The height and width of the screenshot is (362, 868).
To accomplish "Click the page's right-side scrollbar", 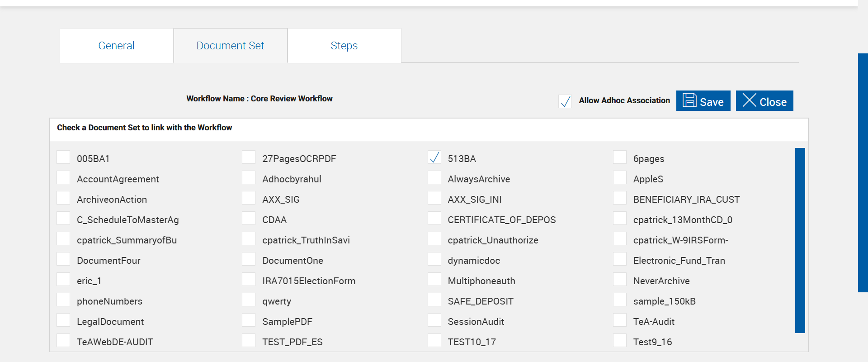I will [x=863, y=172].
